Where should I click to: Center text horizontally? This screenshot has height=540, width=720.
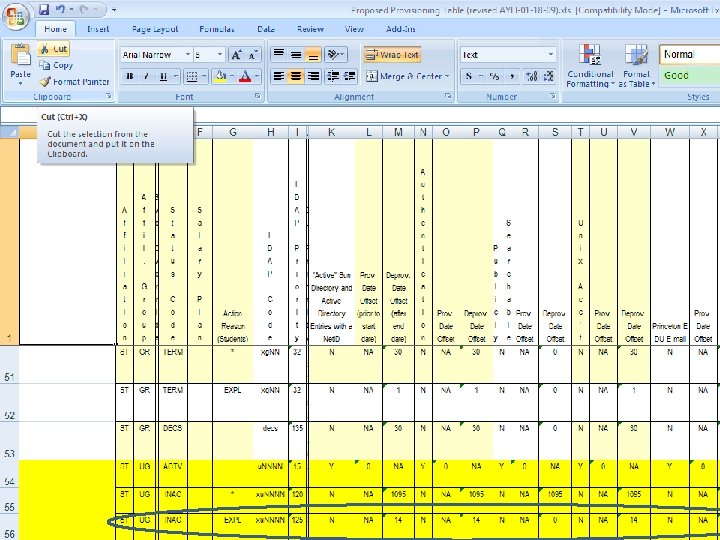[296, 76]
